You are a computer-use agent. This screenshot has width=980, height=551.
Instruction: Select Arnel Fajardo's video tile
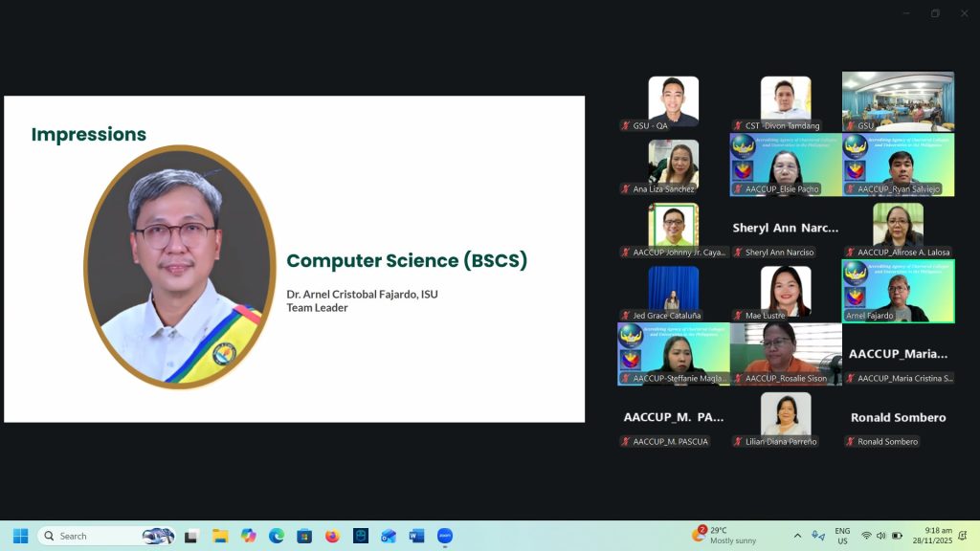pyautogui.click(x=898, y=291)
